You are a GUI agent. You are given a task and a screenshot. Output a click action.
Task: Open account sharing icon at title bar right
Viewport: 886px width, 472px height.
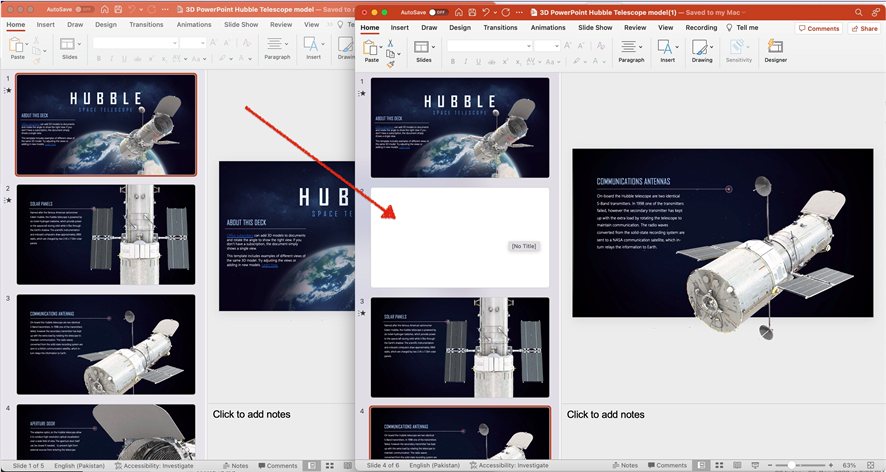pyautogui.click(x=875, y=12)
